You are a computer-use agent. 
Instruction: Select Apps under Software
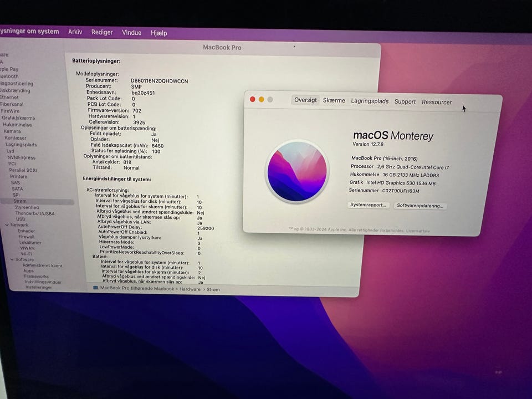pos(28,271)
